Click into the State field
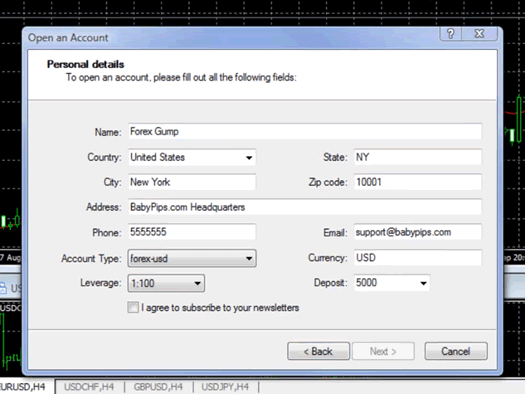The height and width of the screenshot is (394, 525). click(x=418, y=157)
